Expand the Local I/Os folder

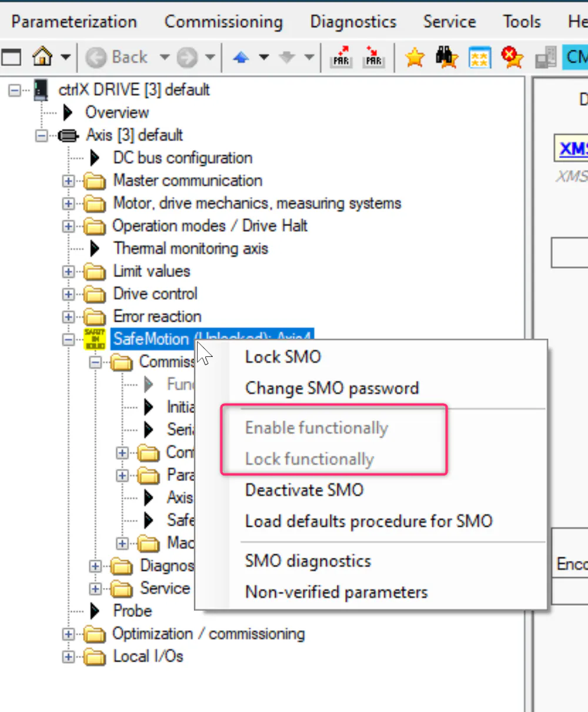[68, 657]
